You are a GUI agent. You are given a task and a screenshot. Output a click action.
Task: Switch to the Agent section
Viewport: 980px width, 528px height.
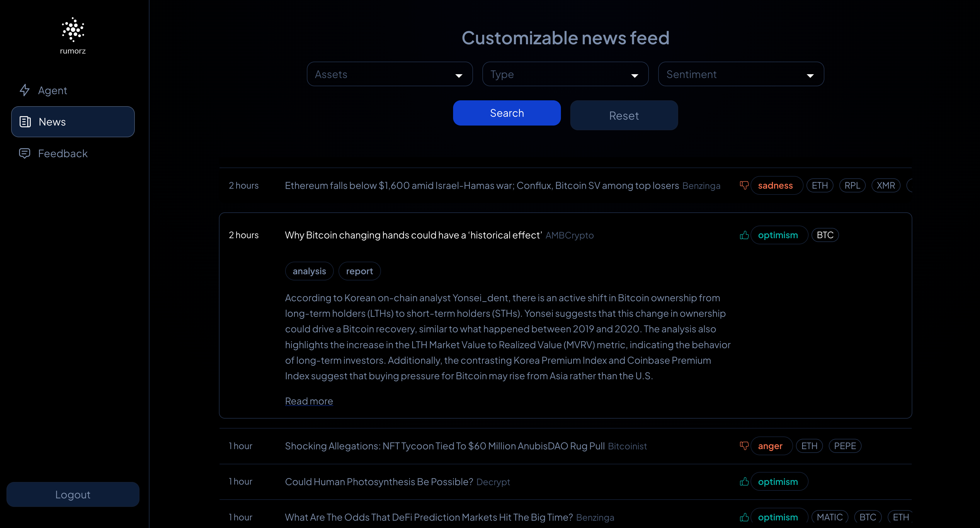coord(52,90)
